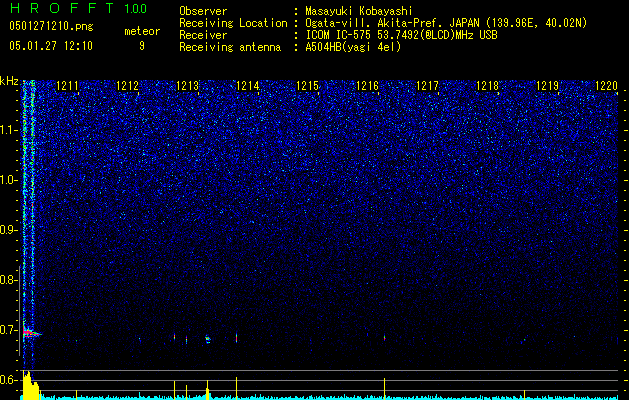Click the 1219 time marker

coord(548,86)
